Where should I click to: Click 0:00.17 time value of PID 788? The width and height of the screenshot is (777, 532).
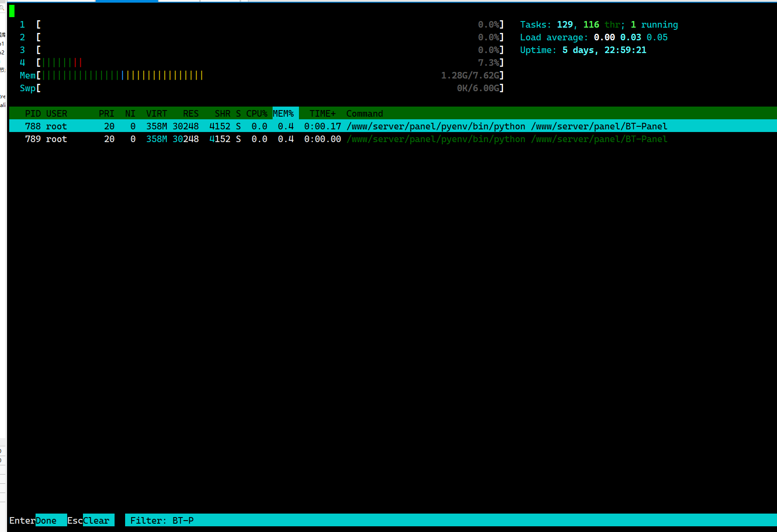tap(323, 126)
